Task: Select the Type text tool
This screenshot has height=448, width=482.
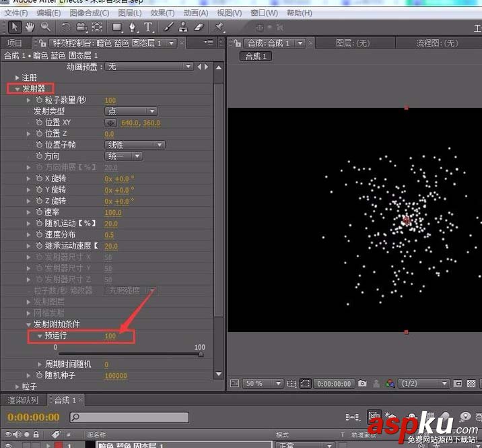Action: point(148,27)
